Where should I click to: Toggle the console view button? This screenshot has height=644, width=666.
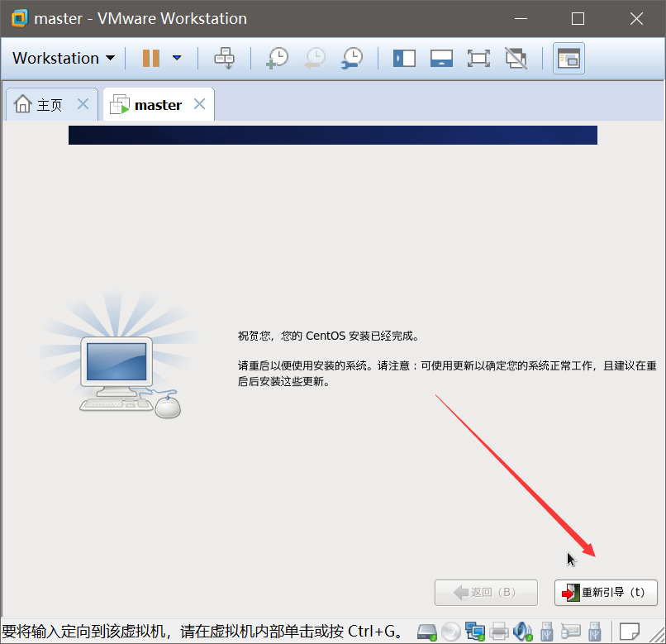click(568, 58)
